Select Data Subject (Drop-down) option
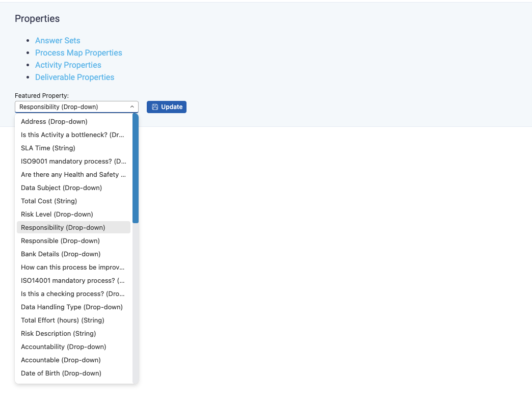 click(73, 188)
